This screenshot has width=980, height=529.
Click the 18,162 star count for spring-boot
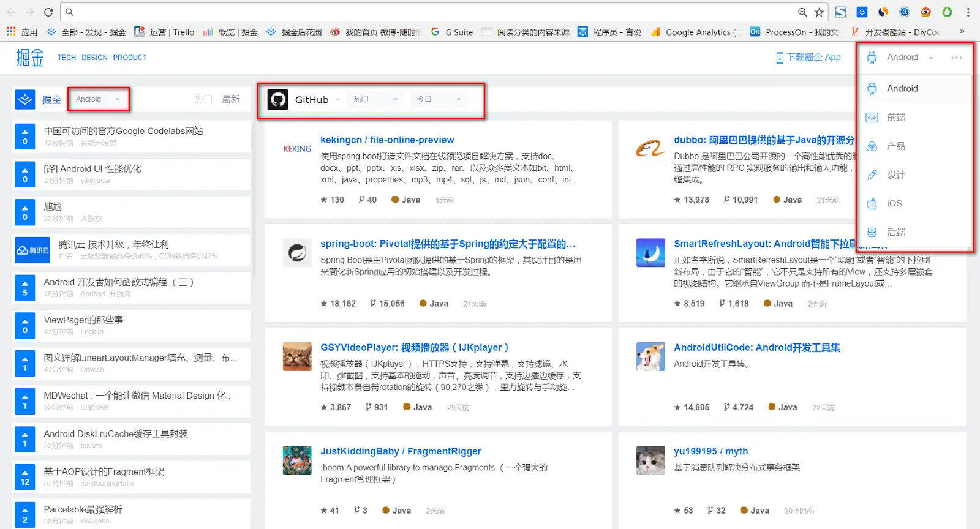tap(338, 304)
